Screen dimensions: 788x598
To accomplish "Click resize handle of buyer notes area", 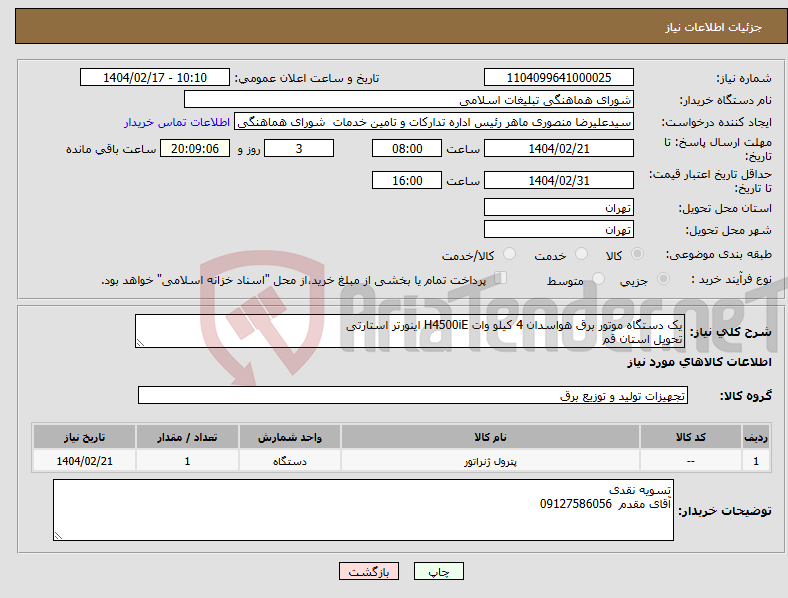I will 58,536.
